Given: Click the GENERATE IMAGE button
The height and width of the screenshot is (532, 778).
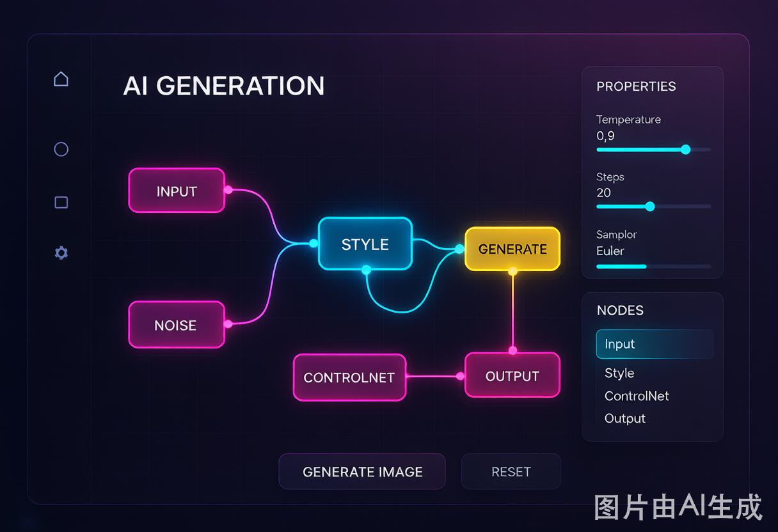Looking at the screenshot, I should (362, 472).
